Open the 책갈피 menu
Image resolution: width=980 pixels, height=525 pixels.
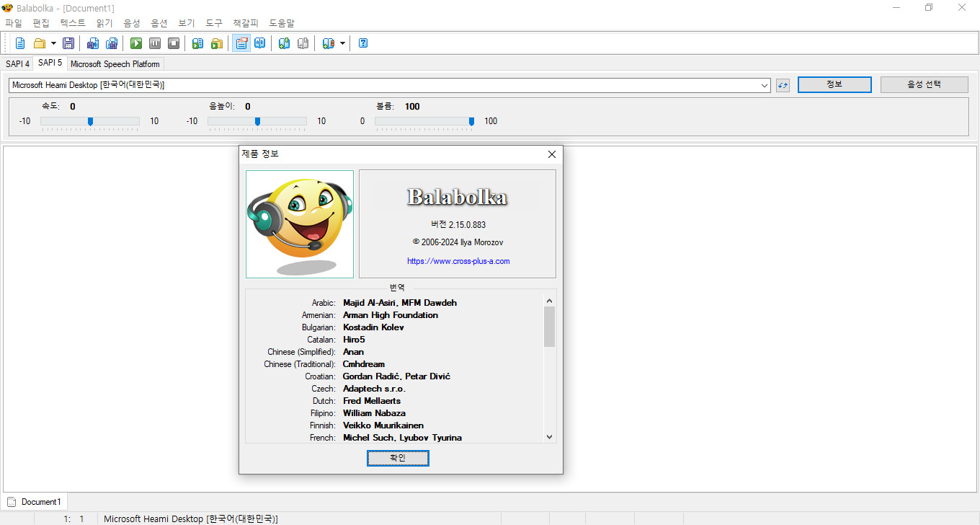246,23
